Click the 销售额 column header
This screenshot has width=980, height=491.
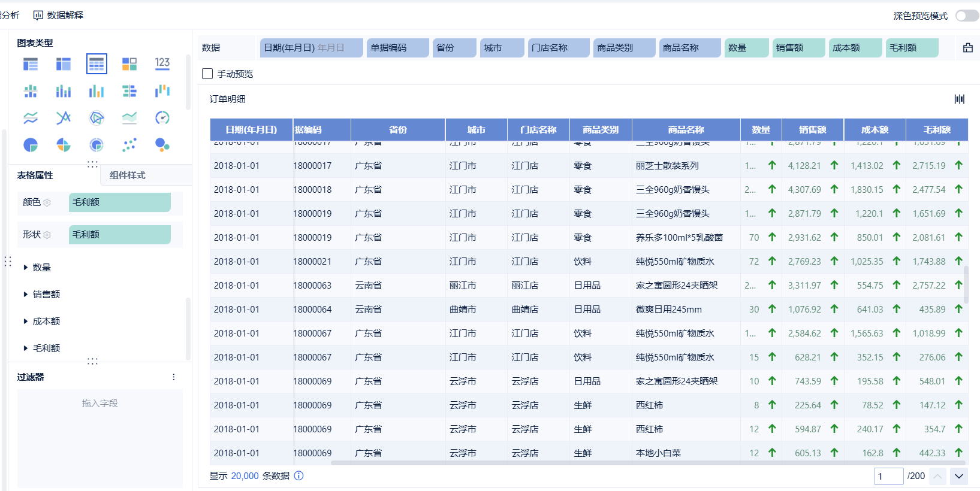click(x=813, y=130)
